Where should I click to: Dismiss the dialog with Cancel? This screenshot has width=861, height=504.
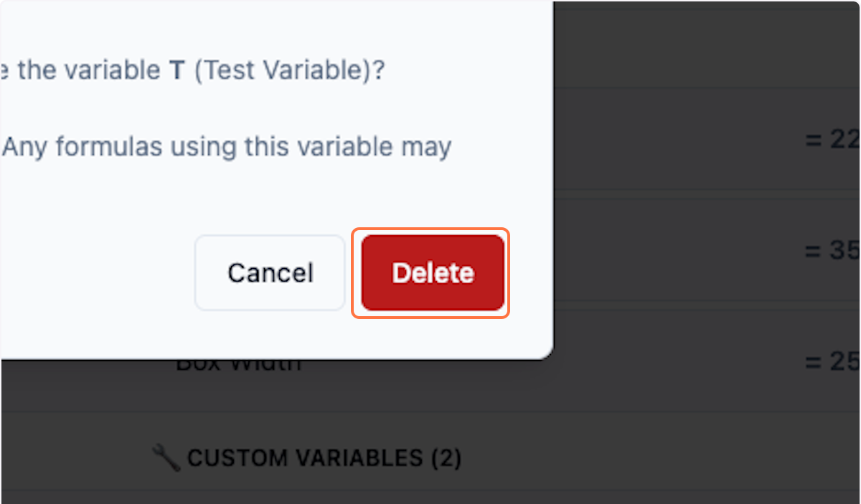[x=270, y=272]
